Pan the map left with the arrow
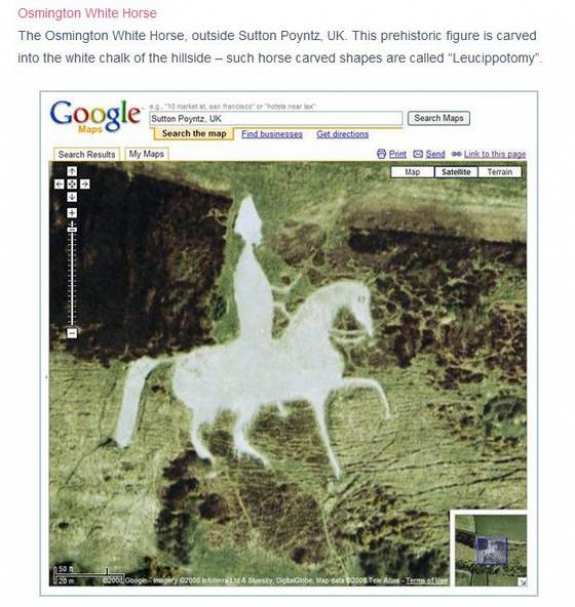The image size is (575, 607). pos(59,184)
